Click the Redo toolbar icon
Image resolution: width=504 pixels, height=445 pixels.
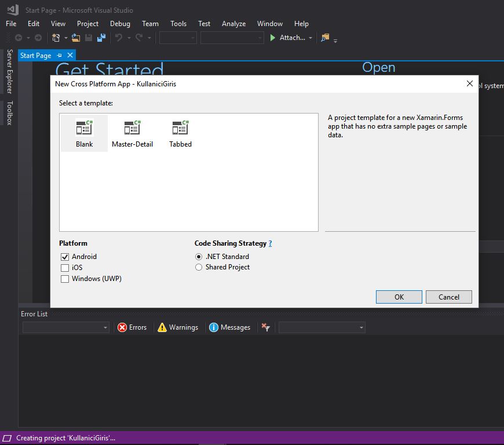tap(139, 38)
